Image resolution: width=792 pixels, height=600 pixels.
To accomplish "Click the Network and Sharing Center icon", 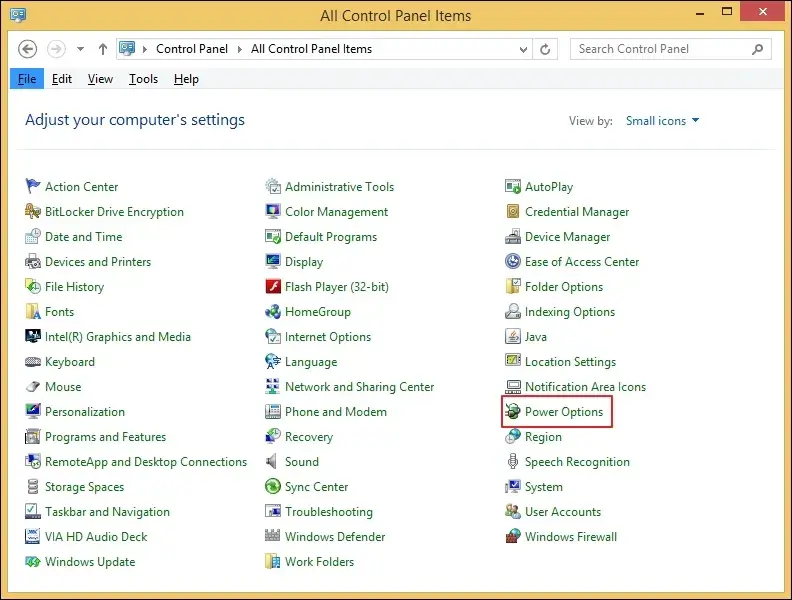I will 273,386.
